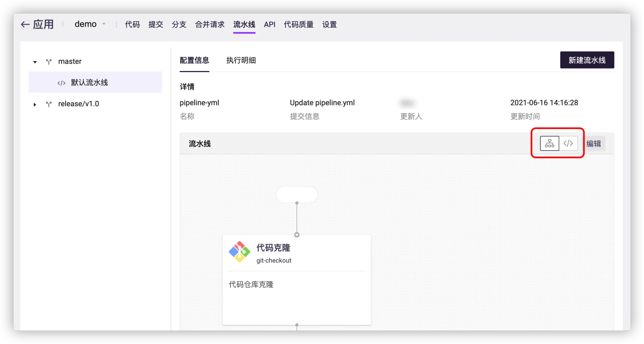
Task: Open the 设置 tab
Action: coord(329,25)
